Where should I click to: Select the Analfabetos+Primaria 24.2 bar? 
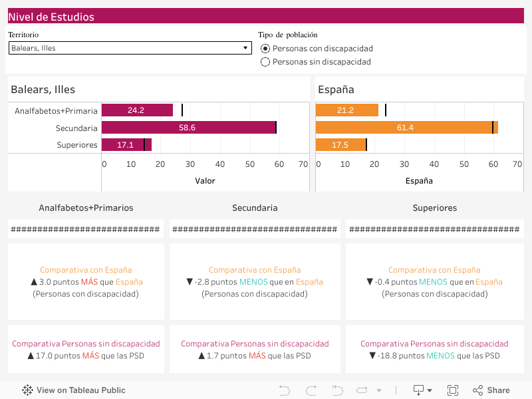(x=137, y=110)
